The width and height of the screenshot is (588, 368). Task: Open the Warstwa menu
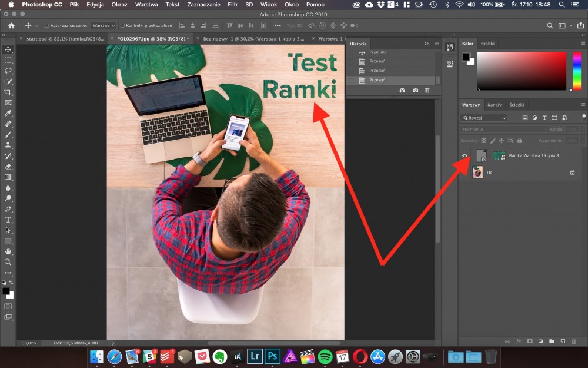146,5
